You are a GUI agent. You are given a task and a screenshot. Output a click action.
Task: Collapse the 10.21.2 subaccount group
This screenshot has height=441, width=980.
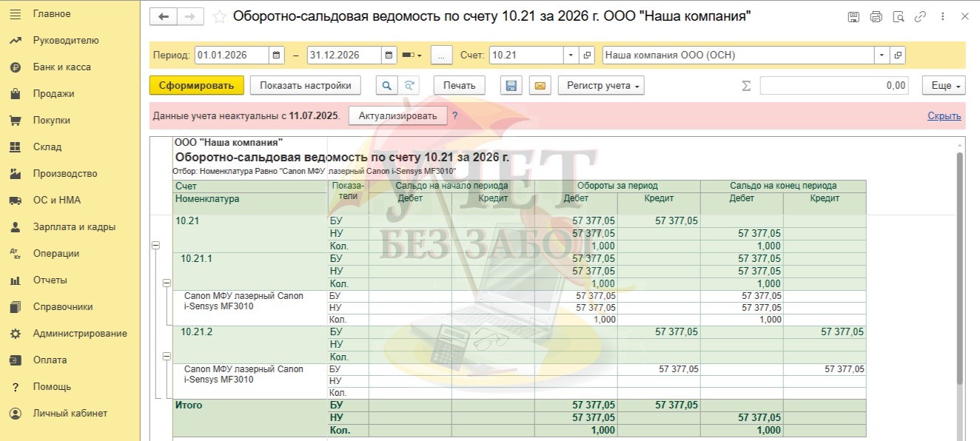pyautogui.click(x=167, y=357)
